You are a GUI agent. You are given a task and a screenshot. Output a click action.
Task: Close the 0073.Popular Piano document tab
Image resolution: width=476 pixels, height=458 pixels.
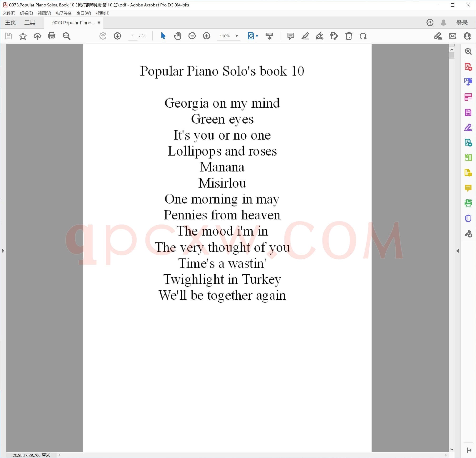tap(99, 23)
